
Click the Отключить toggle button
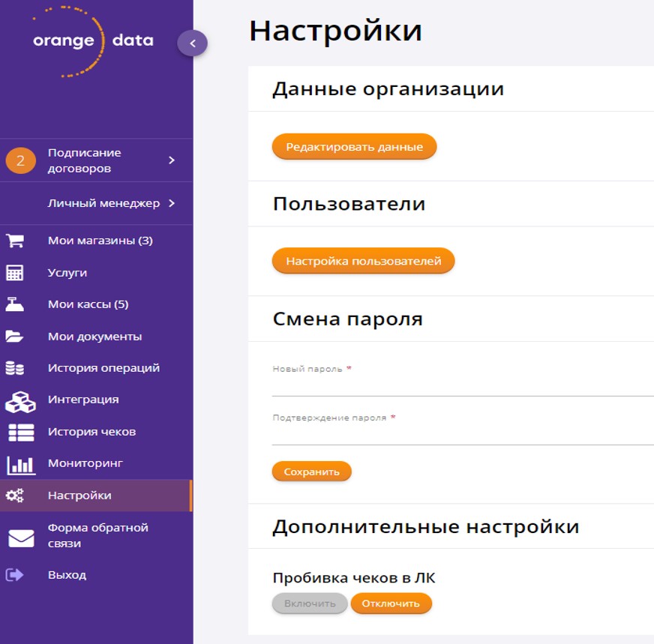click(x=391, y=604)
